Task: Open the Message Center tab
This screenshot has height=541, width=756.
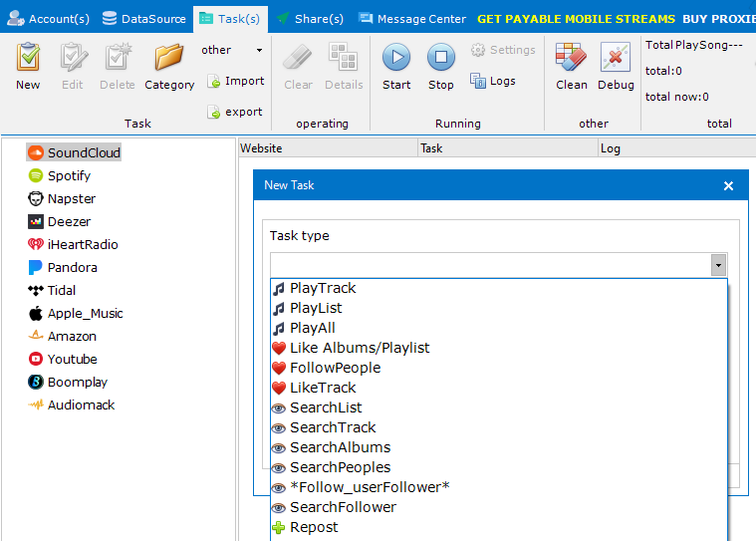Action: coord(412,19)
